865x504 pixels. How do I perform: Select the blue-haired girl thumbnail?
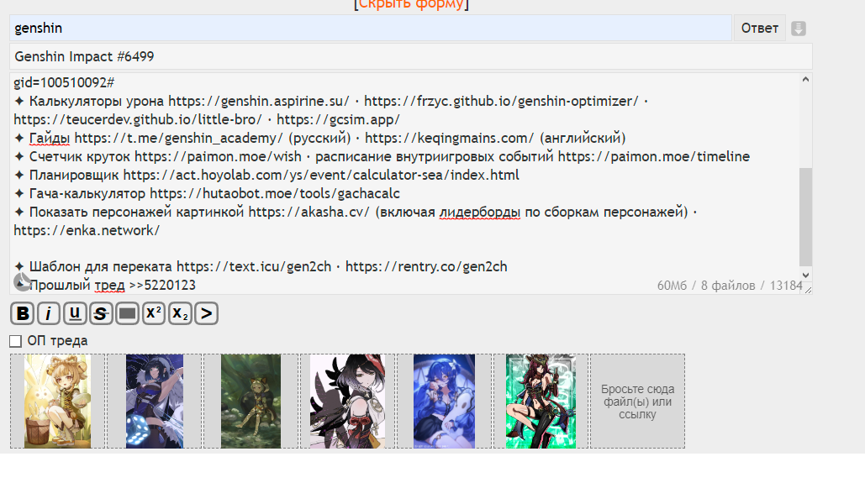(444, 401)
